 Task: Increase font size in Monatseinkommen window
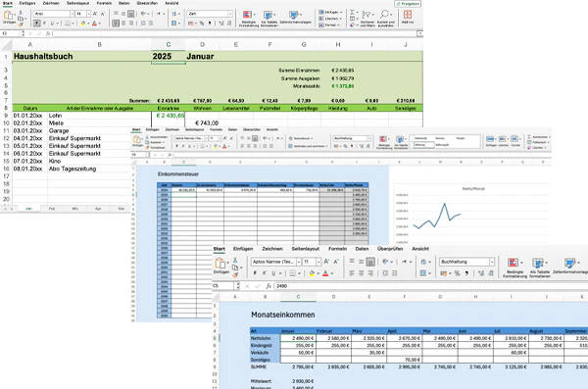(326, 262)
